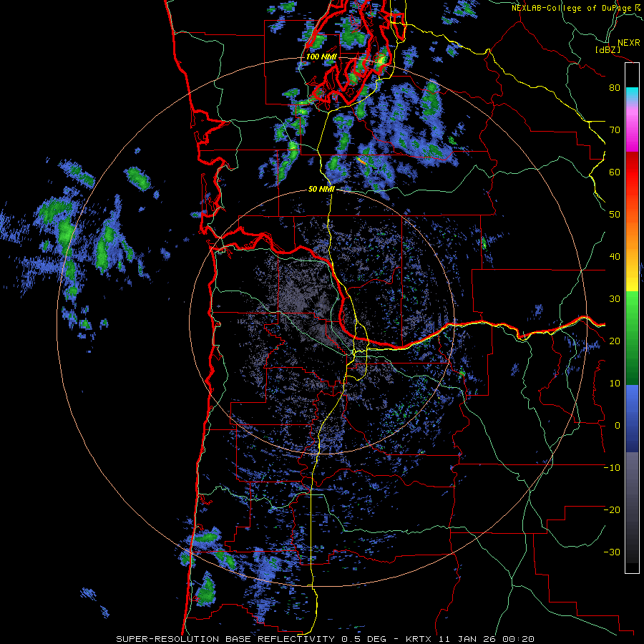Click the 100 NMI range ring label

(x=321, y=57)
